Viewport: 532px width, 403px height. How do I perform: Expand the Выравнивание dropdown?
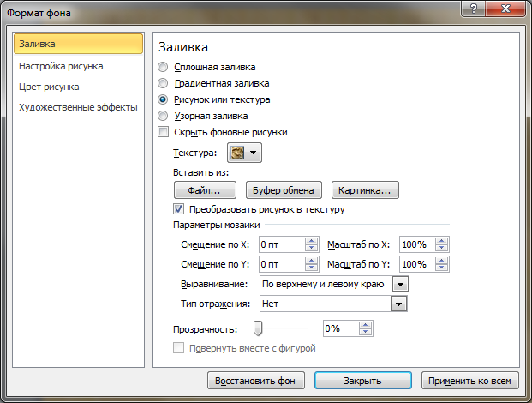(x=400, y=284)
